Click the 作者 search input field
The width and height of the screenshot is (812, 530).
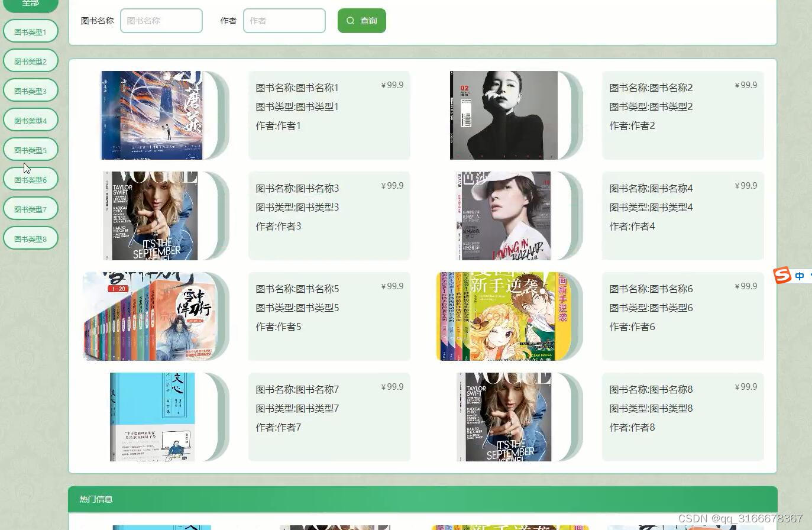click(284, 20)
